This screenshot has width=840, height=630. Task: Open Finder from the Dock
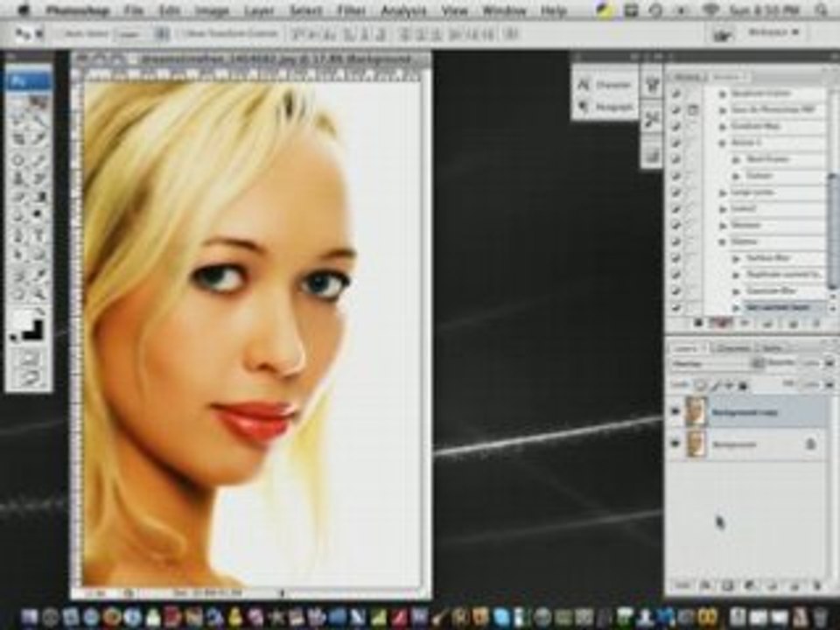[x=30, y=616]
